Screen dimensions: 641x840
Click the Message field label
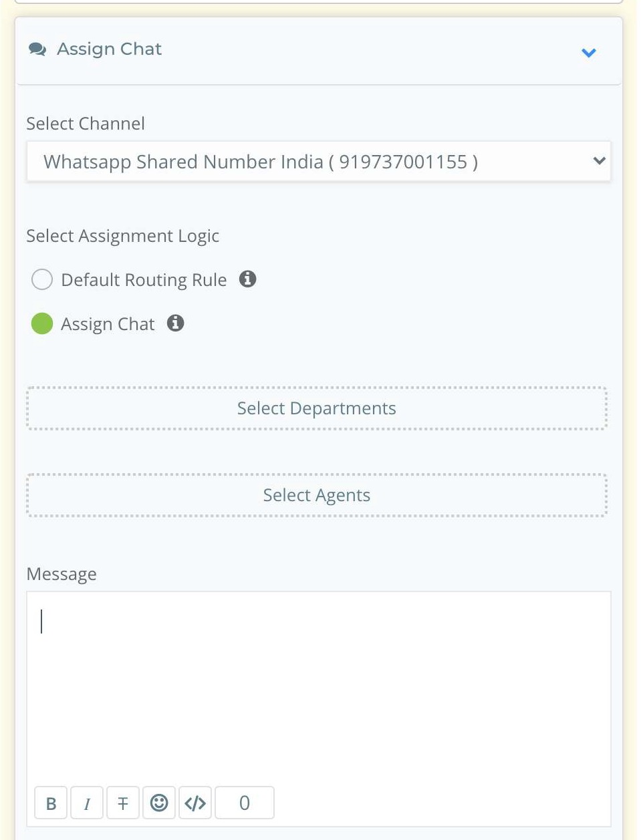61,574
